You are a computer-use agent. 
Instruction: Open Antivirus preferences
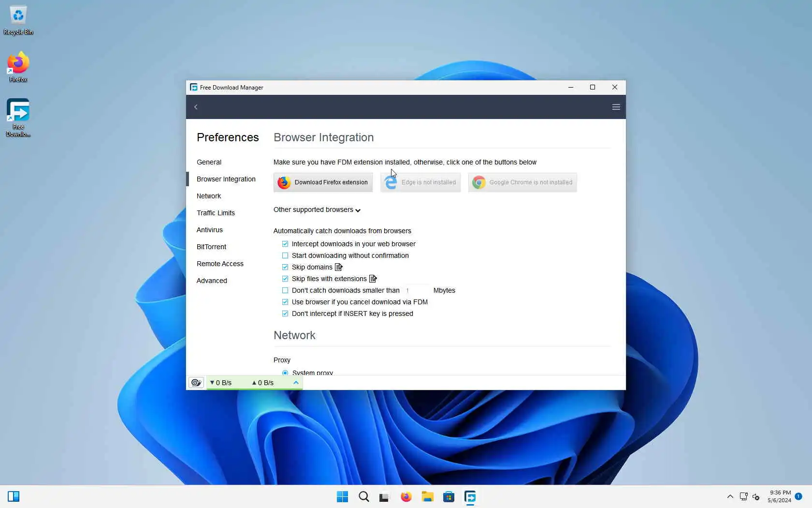[x=210, y=230]
